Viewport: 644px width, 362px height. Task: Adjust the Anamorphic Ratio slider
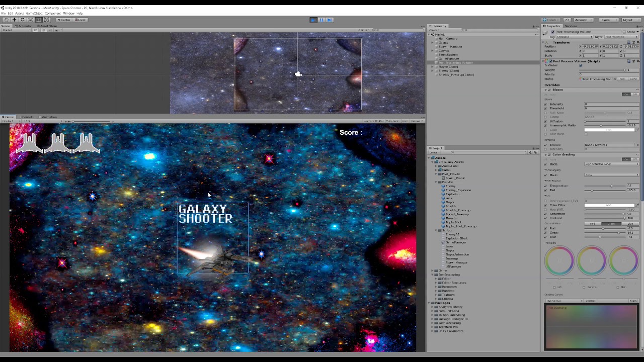[605, 125]
